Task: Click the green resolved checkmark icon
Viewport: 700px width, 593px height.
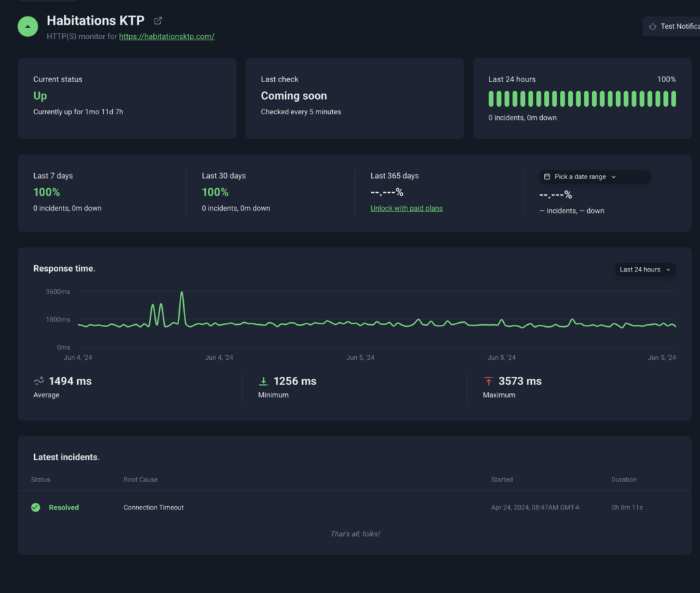Action: point(36,508)
